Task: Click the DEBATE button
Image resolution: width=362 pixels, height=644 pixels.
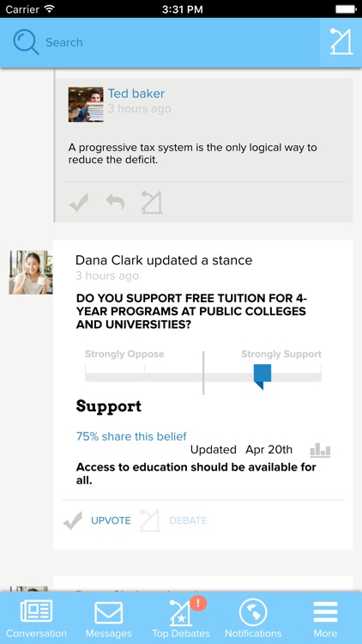Action: coord(188,521)
